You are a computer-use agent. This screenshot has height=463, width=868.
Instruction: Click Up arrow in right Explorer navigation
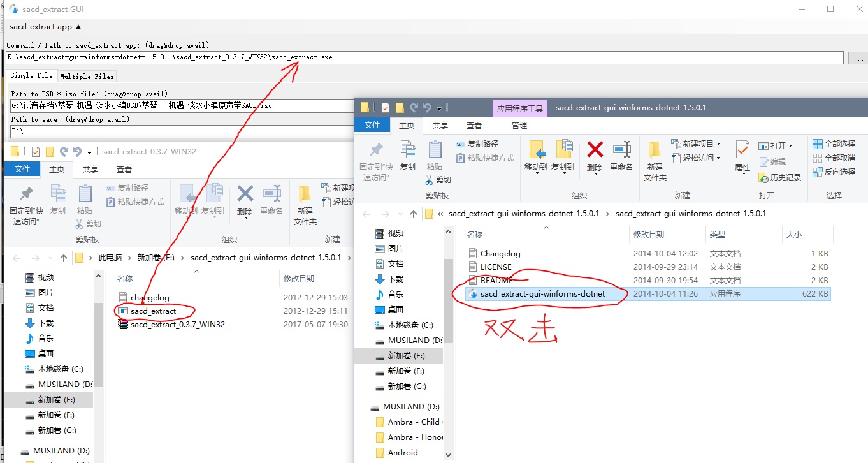pyautogui.click(x=414, y=214)
